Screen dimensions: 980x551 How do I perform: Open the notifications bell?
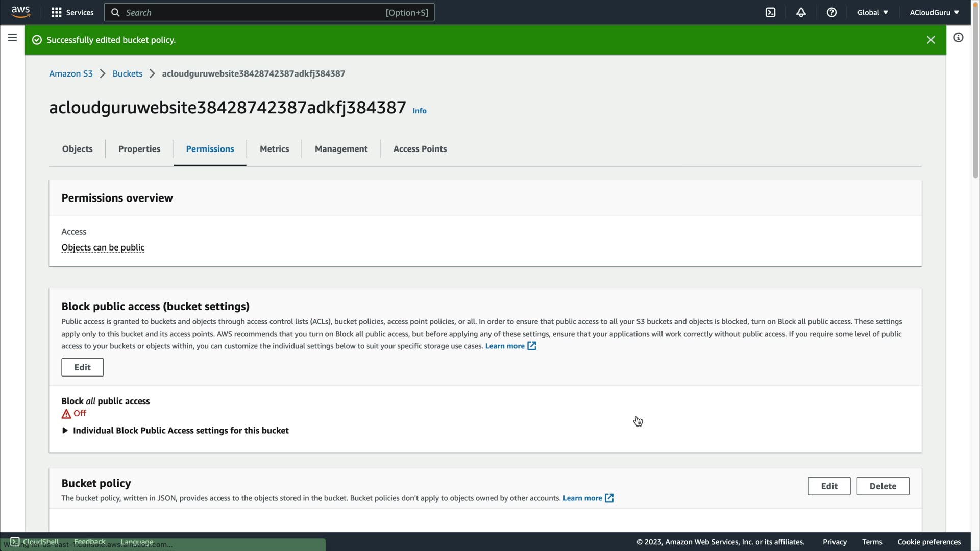pyautogui.click(x=801, y=12)
